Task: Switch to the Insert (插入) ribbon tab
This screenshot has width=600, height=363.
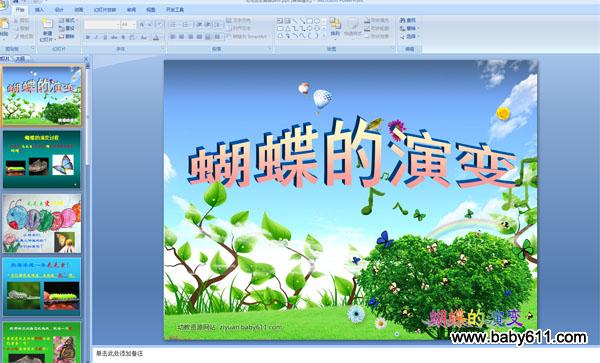Action: point(39,10)
